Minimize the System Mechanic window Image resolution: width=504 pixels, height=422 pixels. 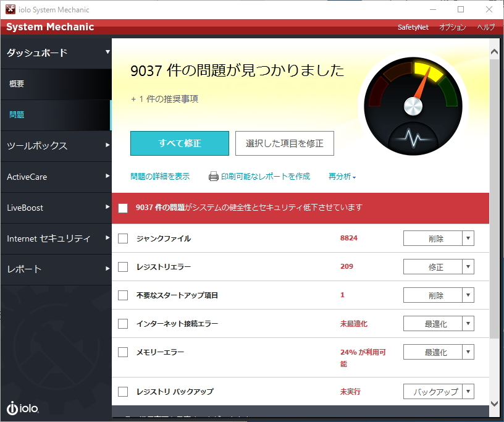click(x=433, y=9)
